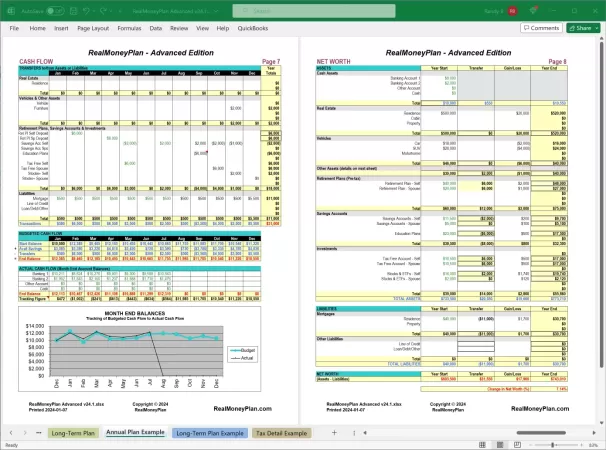606x450 pixels.
Task: Open the File menu
Action: tap(14, 28)
